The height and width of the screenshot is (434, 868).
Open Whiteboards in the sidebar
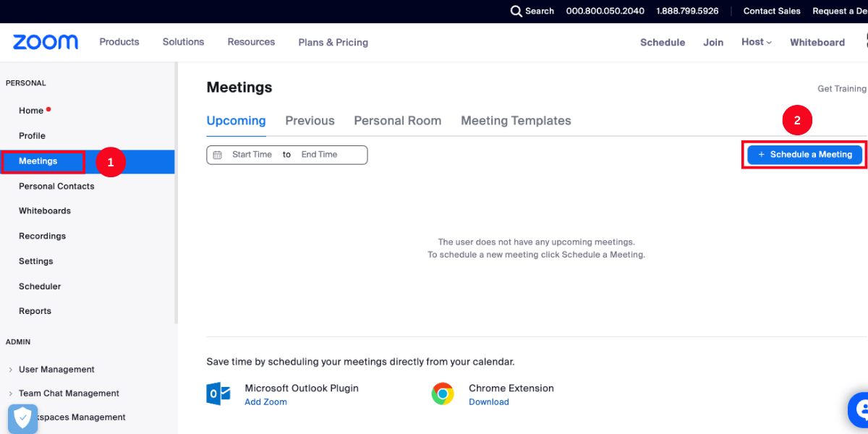click(x=45, y=211)
